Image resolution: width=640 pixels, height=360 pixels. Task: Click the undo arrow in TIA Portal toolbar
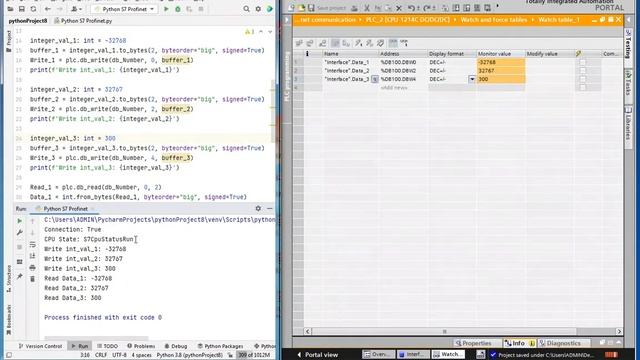[411, 8]
